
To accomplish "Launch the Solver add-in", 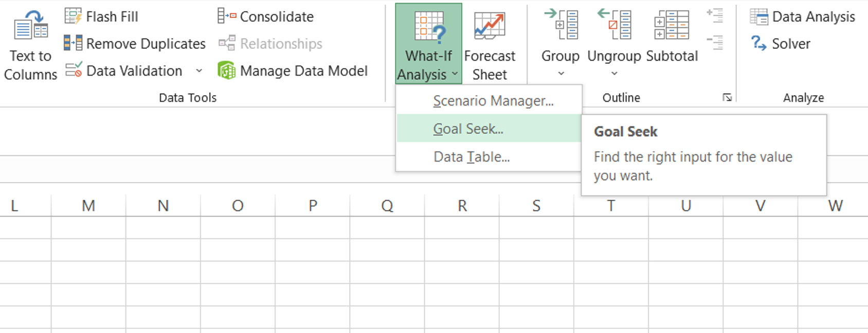I will click(x=781, y=44).
